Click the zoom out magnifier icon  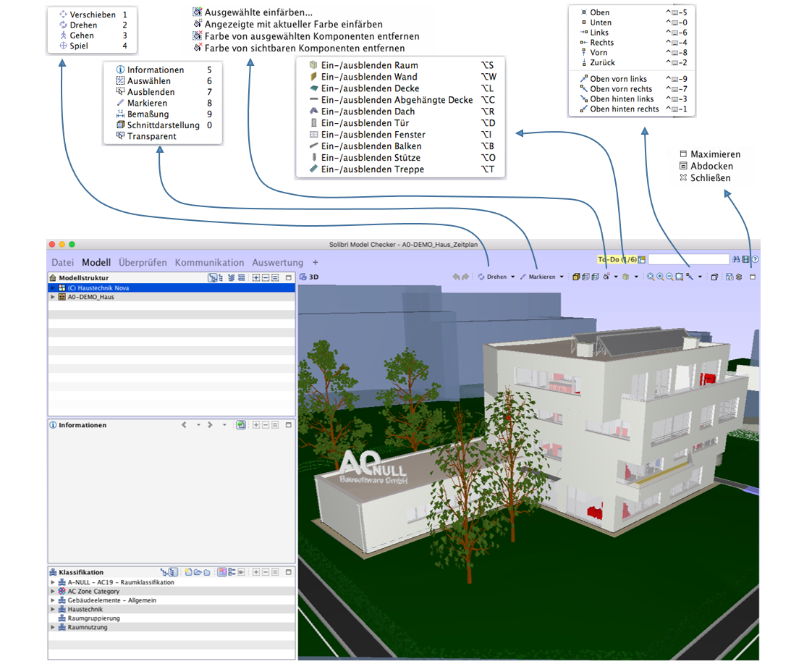click(669, 277)
